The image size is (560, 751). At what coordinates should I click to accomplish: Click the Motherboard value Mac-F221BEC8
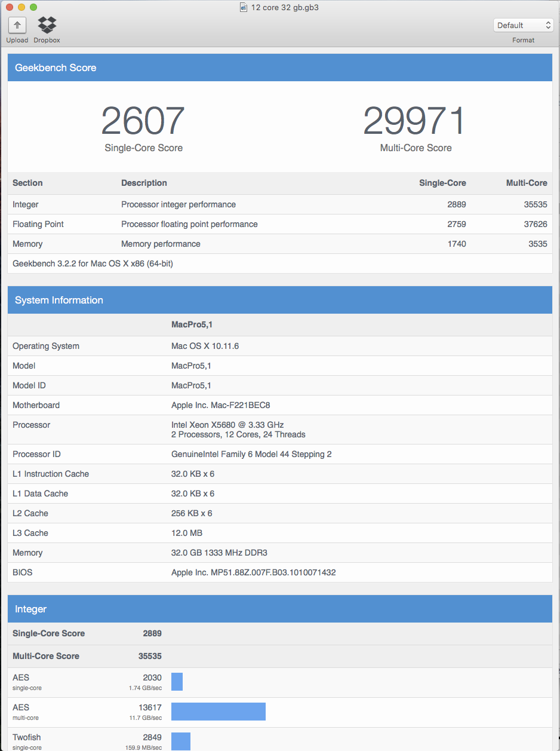221,405
